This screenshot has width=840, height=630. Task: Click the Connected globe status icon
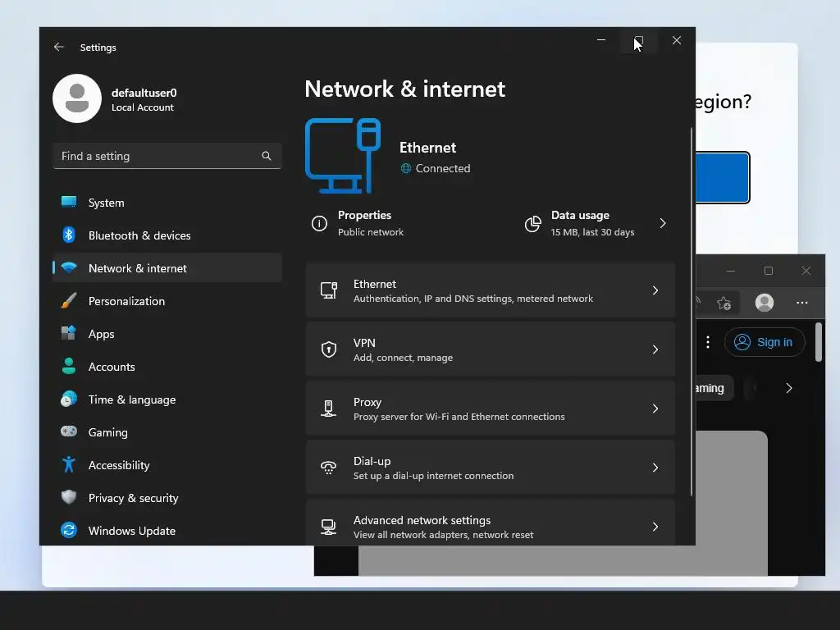point(406,168)
